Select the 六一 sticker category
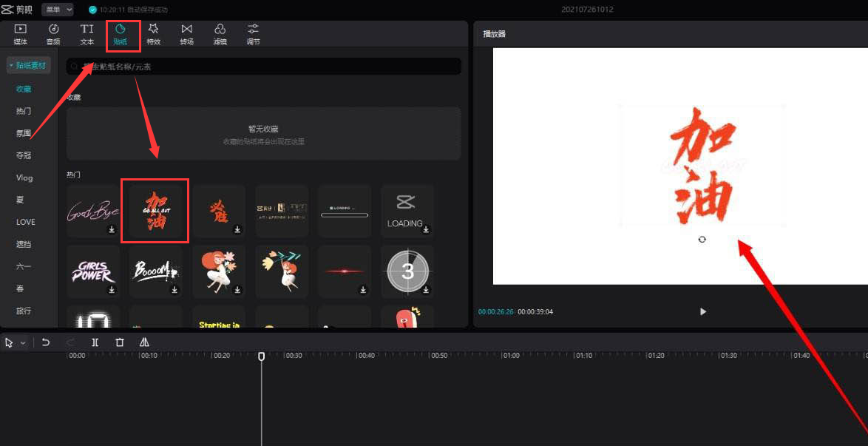Viewport: 868px width, 446px height. pos(24,266)
